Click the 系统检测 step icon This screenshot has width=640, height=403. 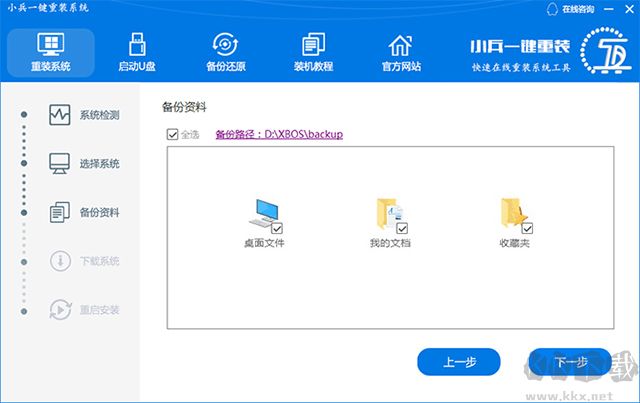[x=60, y=115]
